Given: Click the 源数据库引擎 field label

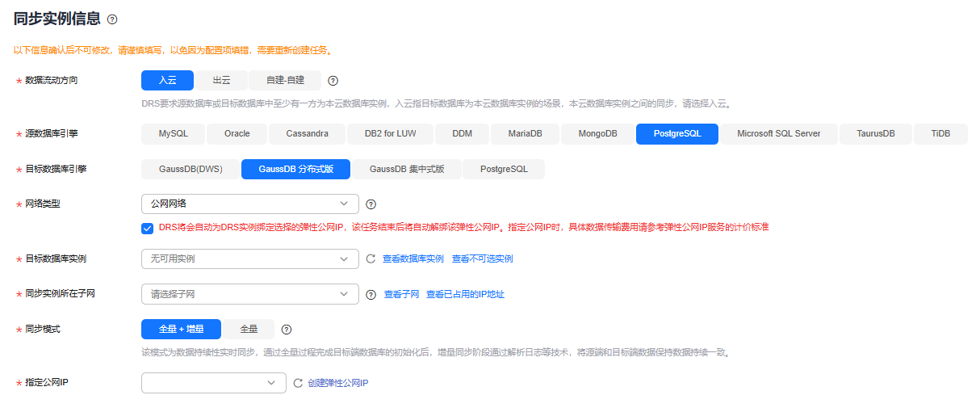Looking at the screenshot, I should click(52, 133).
